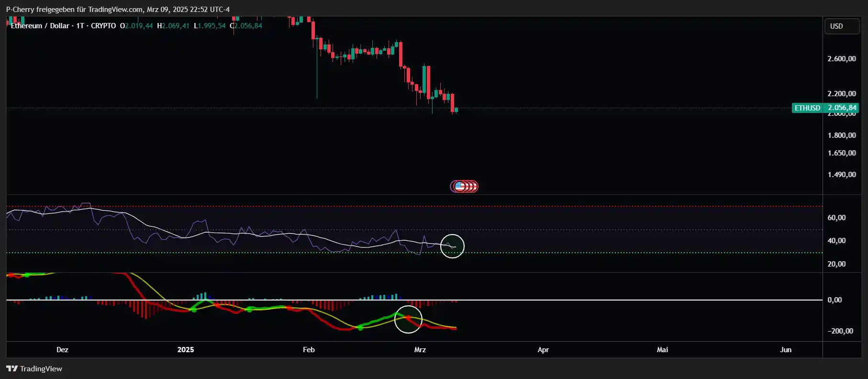
Task: Click the Feb label on time axis
Action: pyautogui.click(x=309, y=350)
